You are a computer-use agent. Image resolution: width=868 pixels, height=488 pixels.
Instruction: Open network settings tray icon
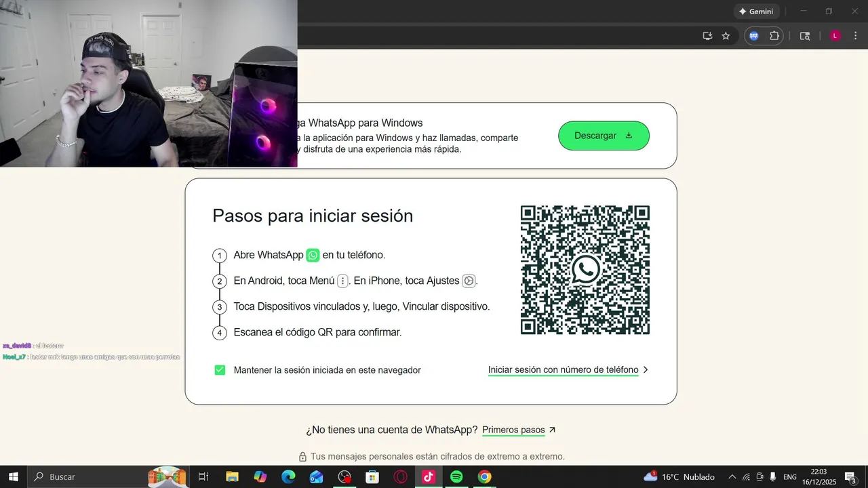[x=746, y=476]
